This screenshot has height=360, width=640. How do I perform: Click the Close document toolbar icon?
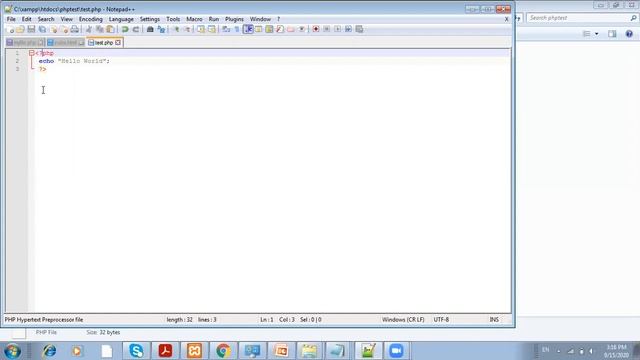53,29
